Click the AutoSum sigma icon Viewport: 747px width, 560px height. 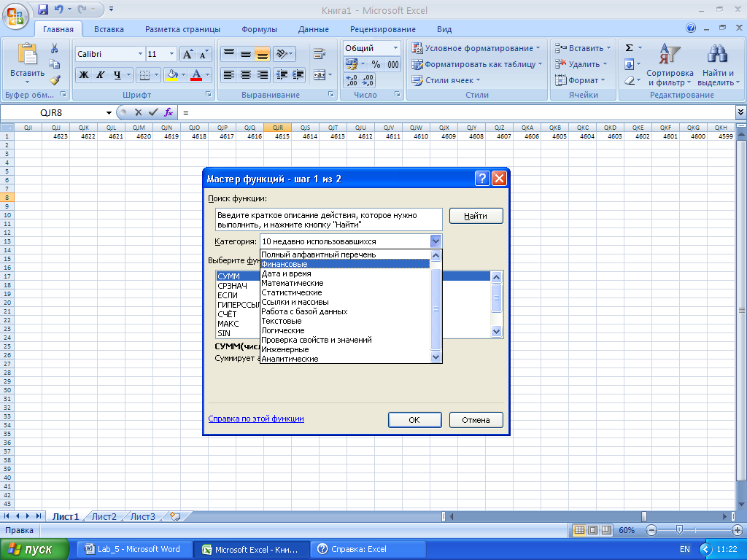tap(630, 47)
